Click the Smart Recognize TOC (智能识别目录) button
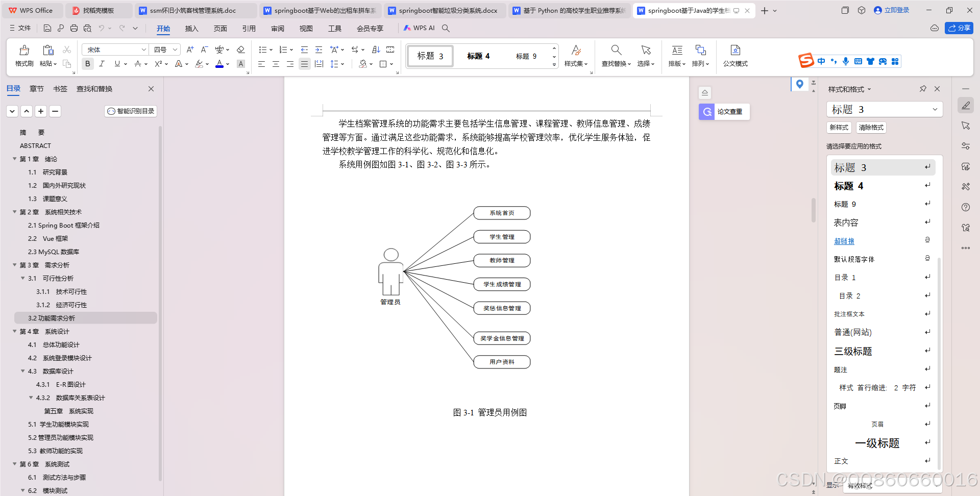 131,111
